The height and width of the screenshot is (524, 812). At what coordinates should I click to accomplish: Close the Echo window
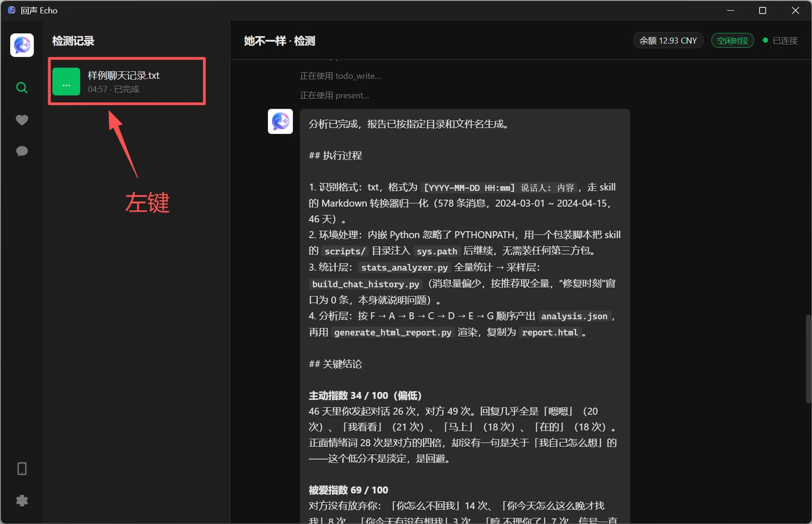click(x=795, y=10)
